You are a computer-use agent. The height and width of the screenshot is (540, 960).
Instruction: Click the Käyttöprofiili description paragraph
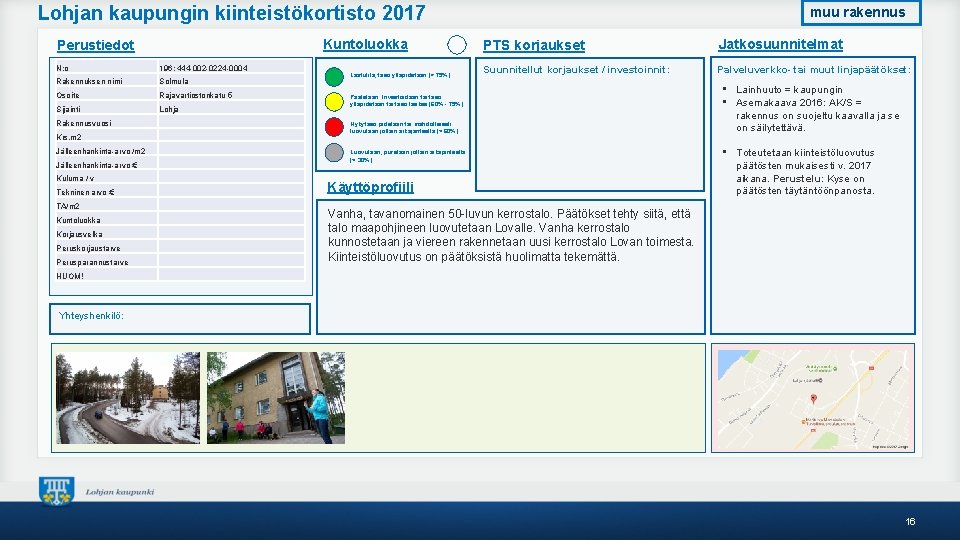click(x=511, y=235)
